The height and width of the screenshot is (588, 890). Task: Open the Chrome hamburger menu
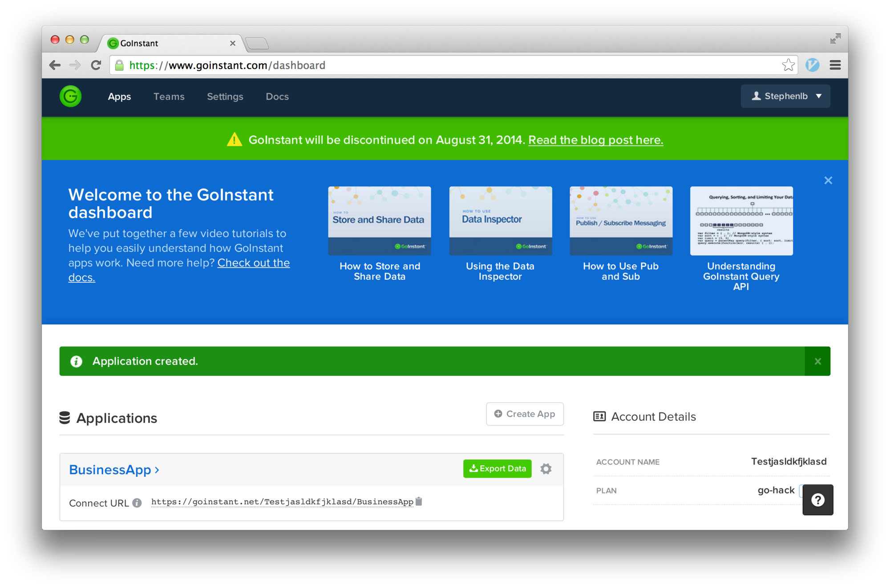(x=835, y=65)
